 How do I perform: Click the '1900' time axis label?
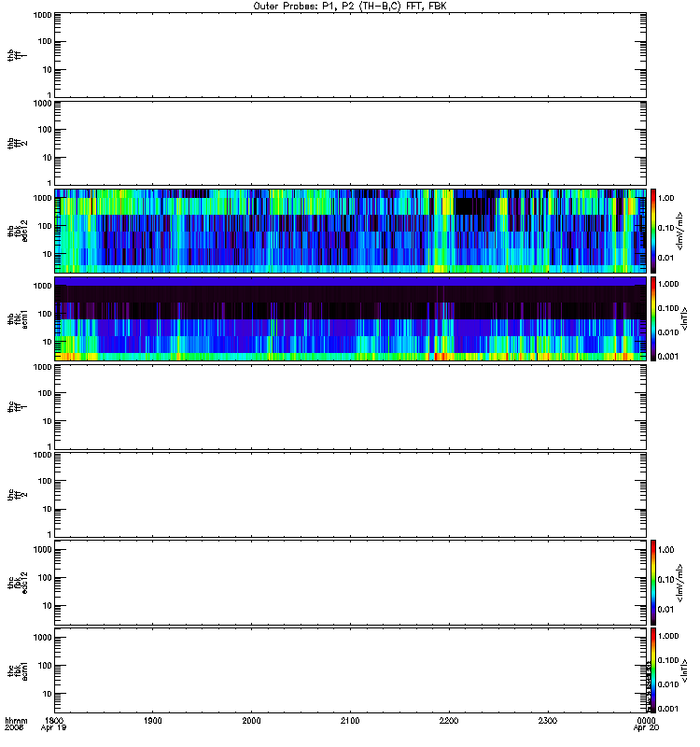(153, 721)
